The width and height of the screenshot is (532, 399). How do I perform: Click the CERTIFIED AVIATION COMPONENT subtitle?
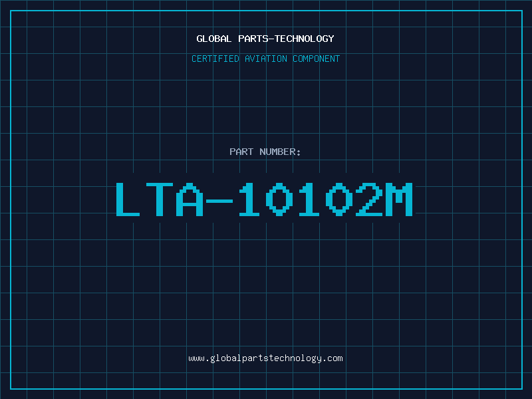[x=265, y=59]
